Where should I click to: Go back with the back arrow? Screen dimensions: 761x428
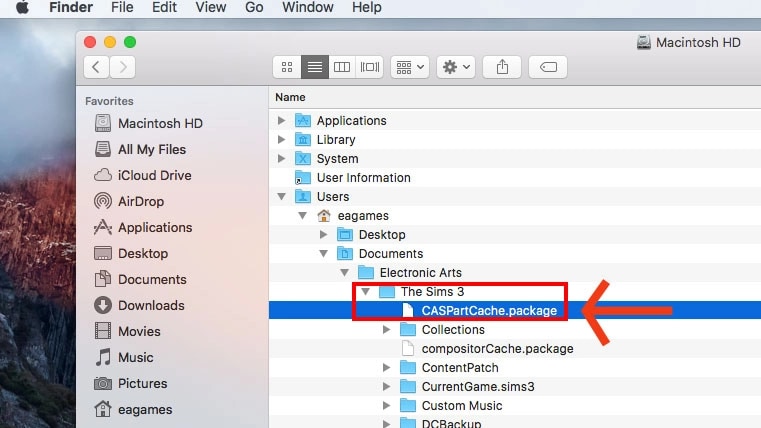click(x=97, y=67)
